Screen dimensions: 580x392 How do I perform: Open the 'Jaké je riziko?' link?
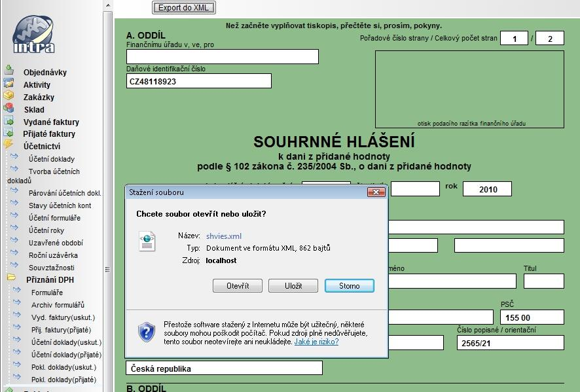(316, 342)
